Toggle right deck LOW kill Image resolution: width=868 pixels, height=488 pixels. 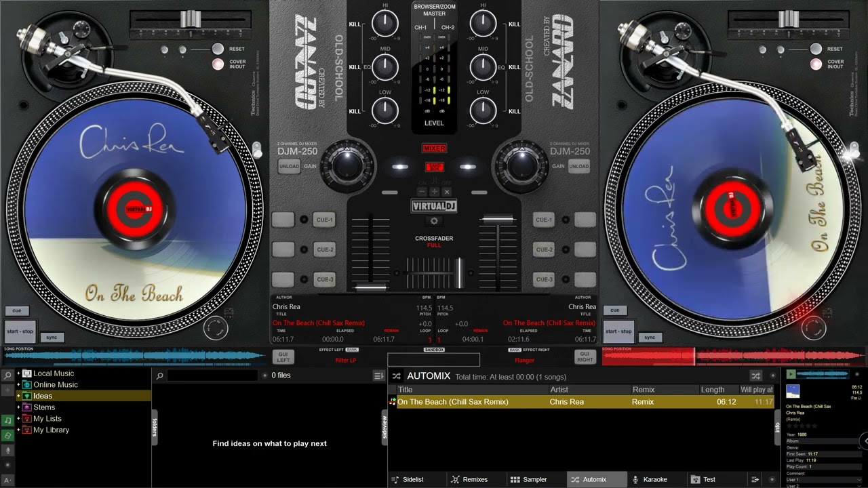pos(514,111)
